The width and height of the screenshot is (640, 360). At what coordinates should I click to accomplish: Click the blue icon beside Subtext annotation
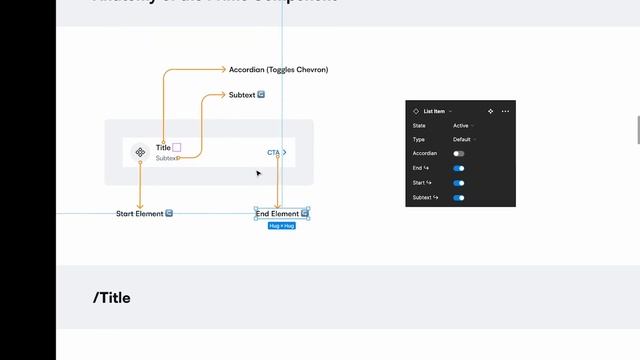pyautogui.click(x=261, y=94)
